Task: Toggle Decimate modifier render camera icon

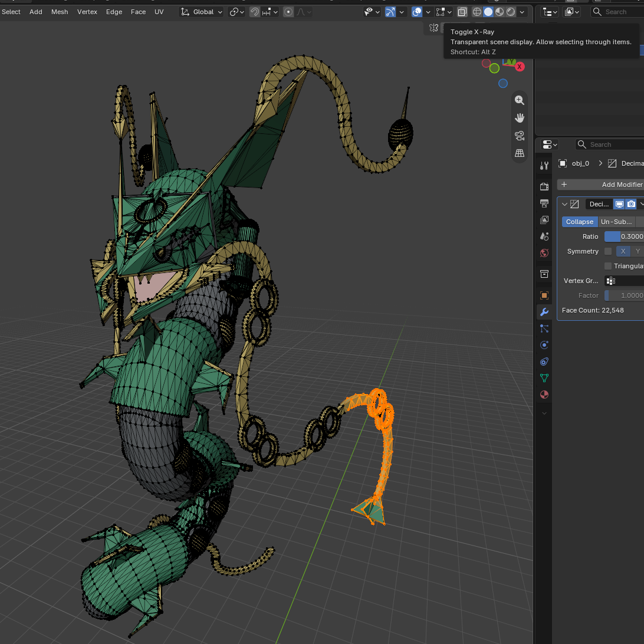Action: coord(631,204)
